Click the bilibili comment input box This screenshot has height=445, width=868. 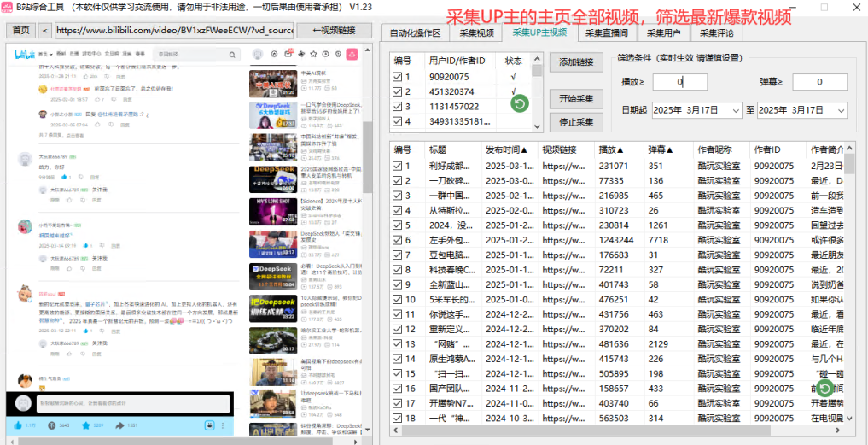pos(133,403)
